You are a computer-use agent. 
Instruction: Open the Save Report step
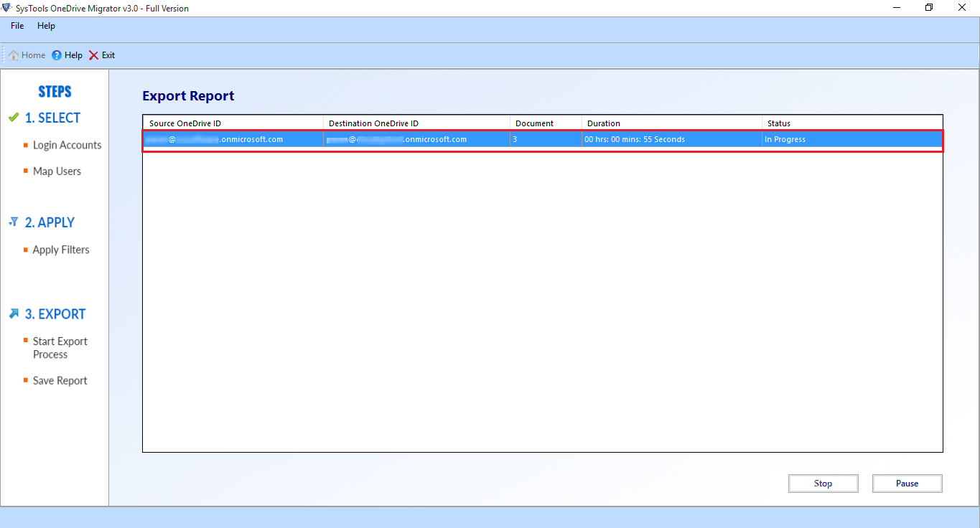(x=60, y=381)
